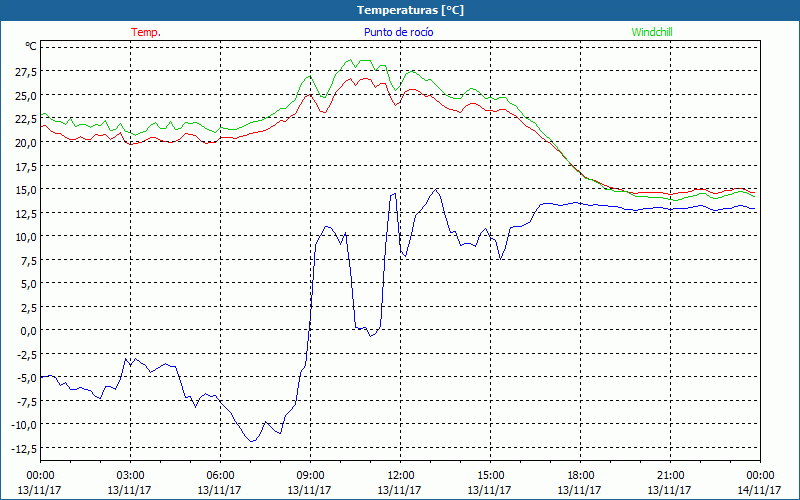The height and width of the screenshot is (500, 800).
Task: Click the -12,5 y-axis value
Action: [24, 449]
